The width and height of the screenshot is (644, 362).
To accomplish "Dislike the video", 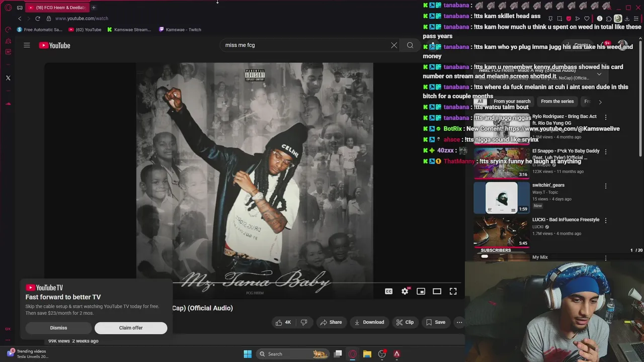I will pyautogui.click(x=304, y=322).
